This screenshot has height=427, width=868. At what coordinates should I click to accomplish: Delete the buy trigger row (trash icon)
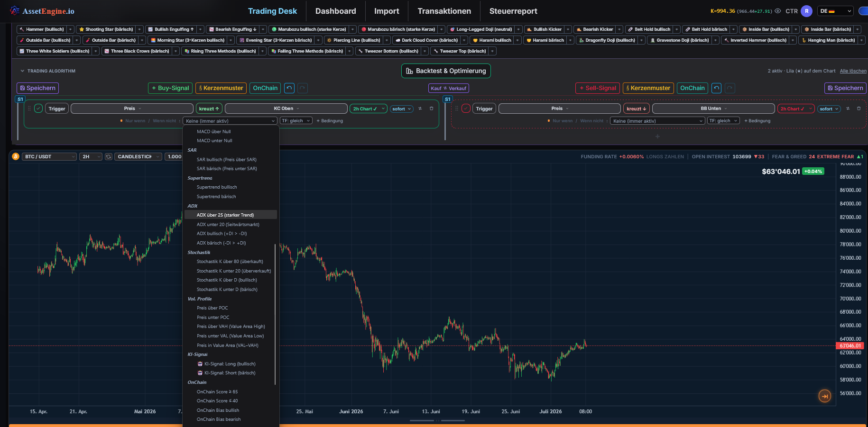pos(431,109)
